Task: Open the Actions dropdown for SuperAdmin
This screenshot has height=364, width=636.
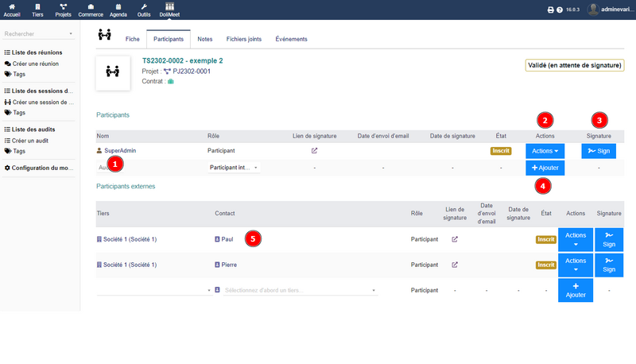Action: pos(545,150)
